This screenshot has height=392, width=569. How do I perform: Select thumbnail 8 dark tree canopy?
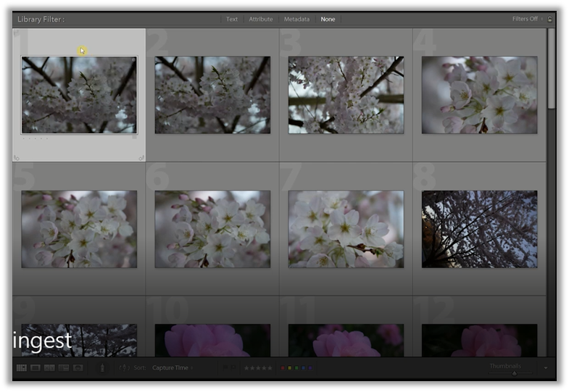tap(479, 229)
